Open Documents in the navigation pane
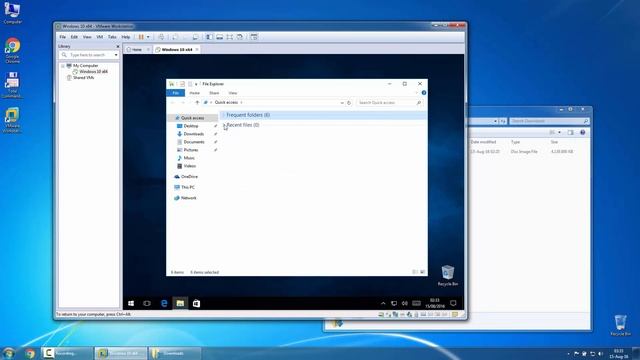 (194, 142)
